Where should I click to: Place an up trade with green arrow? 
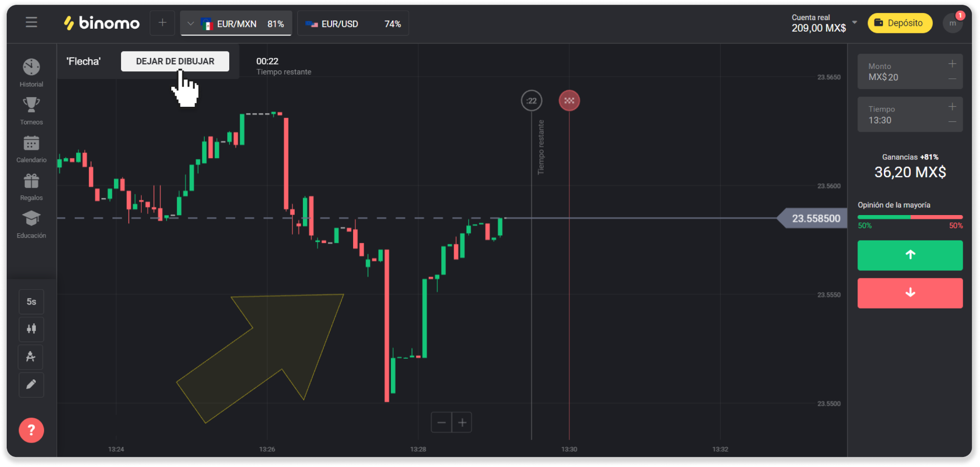pyautogui.click(x=910, y=255)
